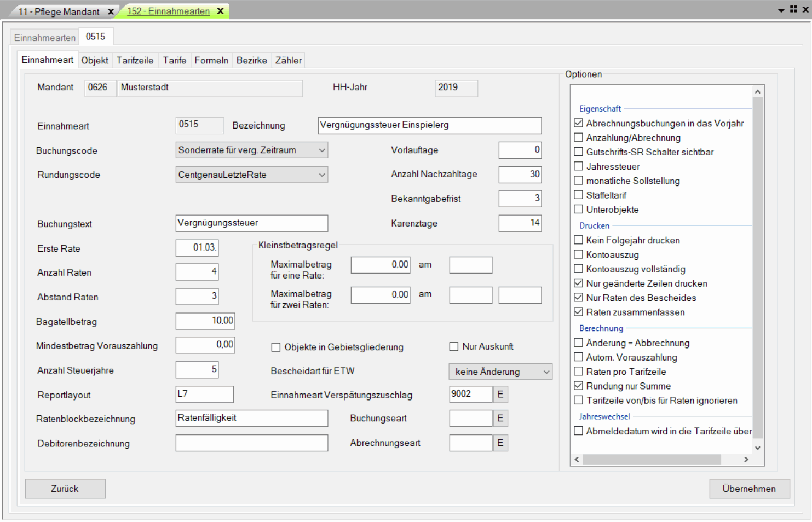This screenshot has width=812, height=522.
Task: Expand the Buchungscode dropdown
Action: pyautogui.click(x=322, y=150)
